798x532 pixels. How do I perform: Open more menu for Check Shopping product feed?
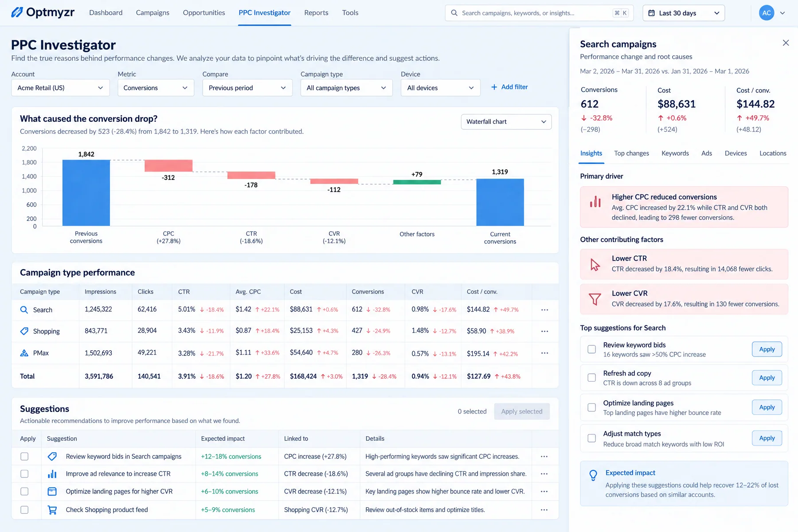click(x=544, y=510)
